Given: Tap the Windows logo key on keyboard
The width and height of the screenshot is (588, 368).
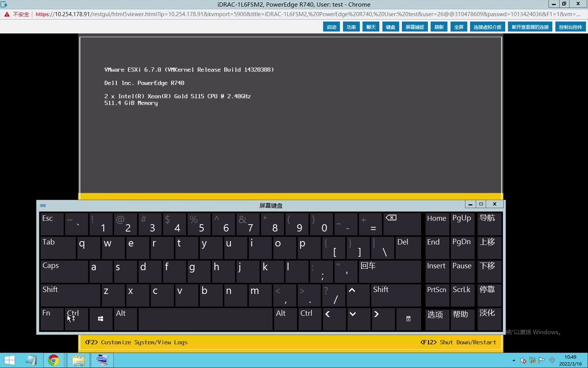Looking at the screenshot, I should pos(101,319).
